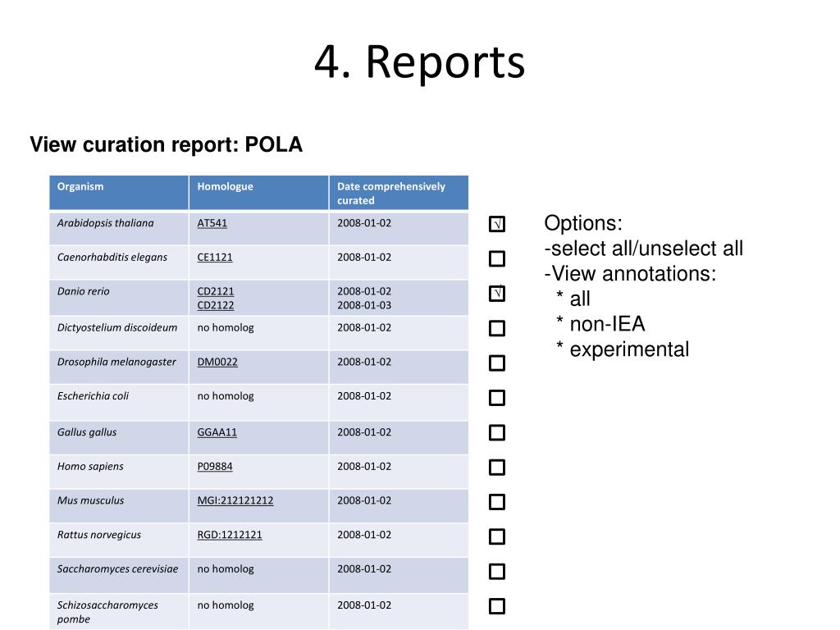Click 'no homolog' in the Saccharomyces cerevisiae row
The height and width of the screenshot is (630, 840).
tap(226, 569)
